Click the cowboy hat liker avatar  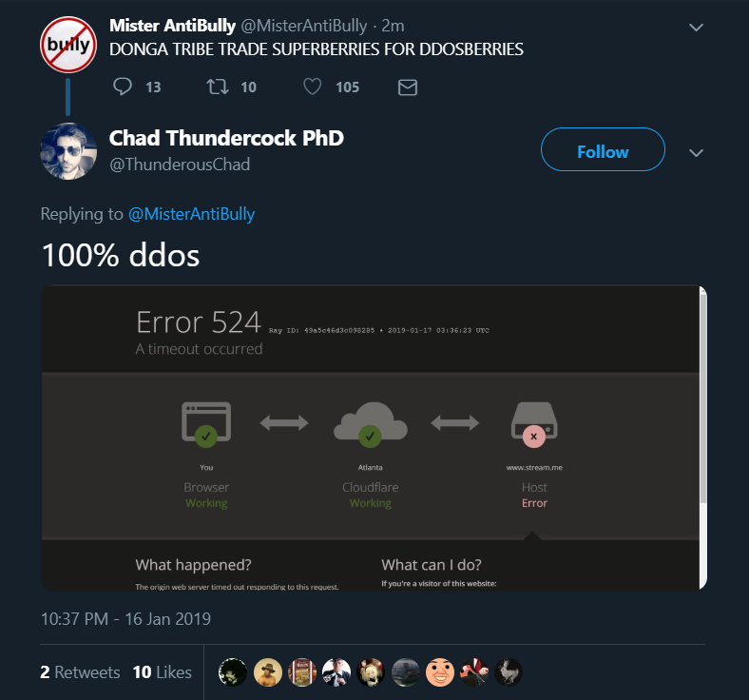(267, 672)
